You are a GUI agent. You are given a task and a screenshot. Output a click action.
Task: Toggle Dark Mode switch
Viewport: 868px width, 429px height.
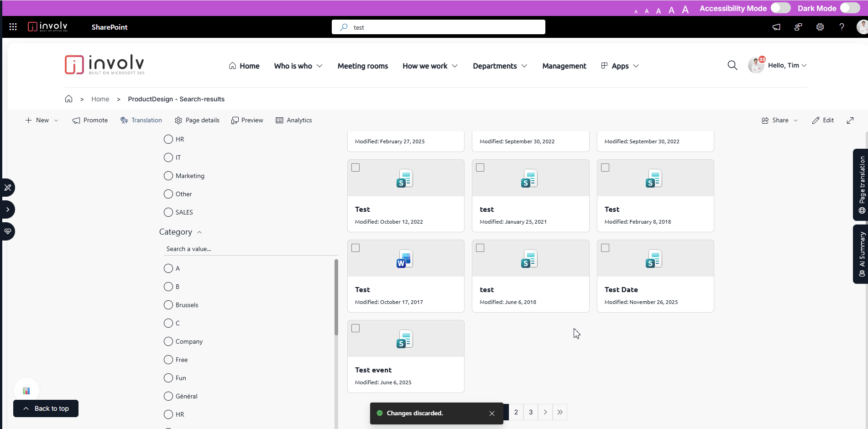[x=850, y=8]
